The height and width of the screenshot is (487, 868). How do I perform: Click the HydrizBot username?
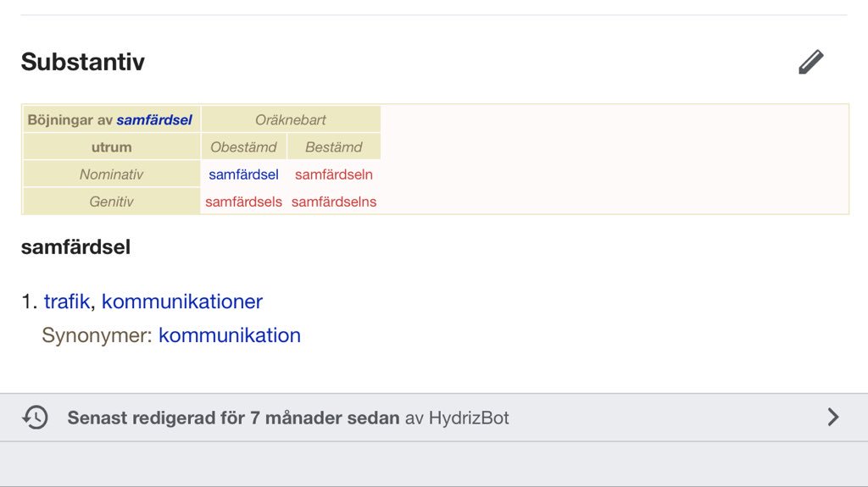468,418
